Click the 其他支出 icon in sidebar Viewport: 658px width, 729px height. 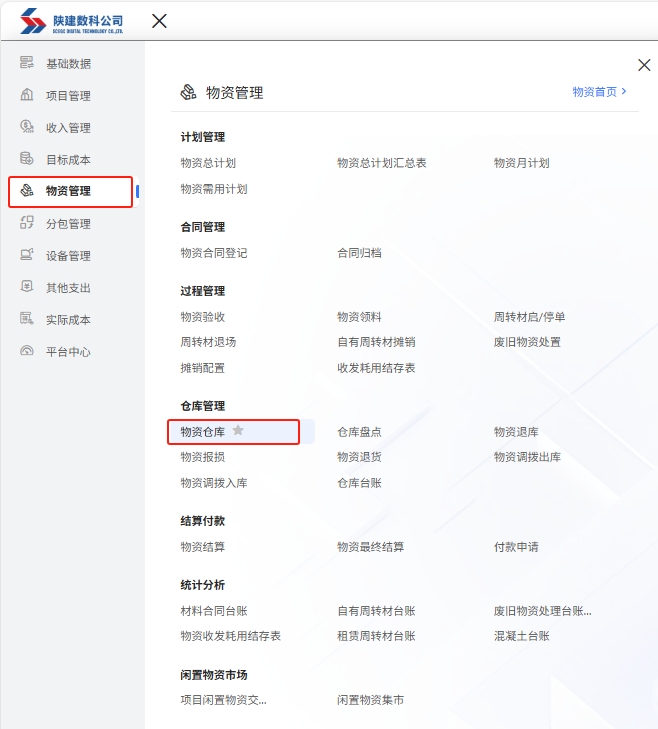[27, 288]
